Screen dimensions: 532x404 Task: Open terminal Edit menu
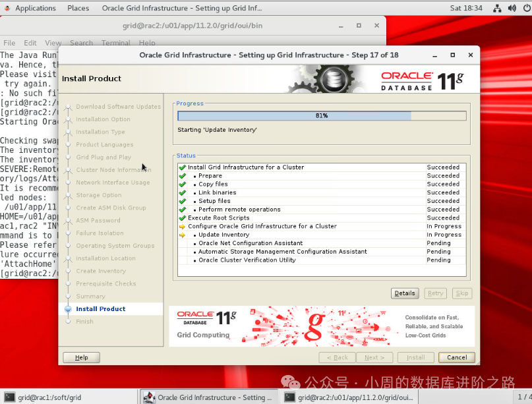point(30,43)
